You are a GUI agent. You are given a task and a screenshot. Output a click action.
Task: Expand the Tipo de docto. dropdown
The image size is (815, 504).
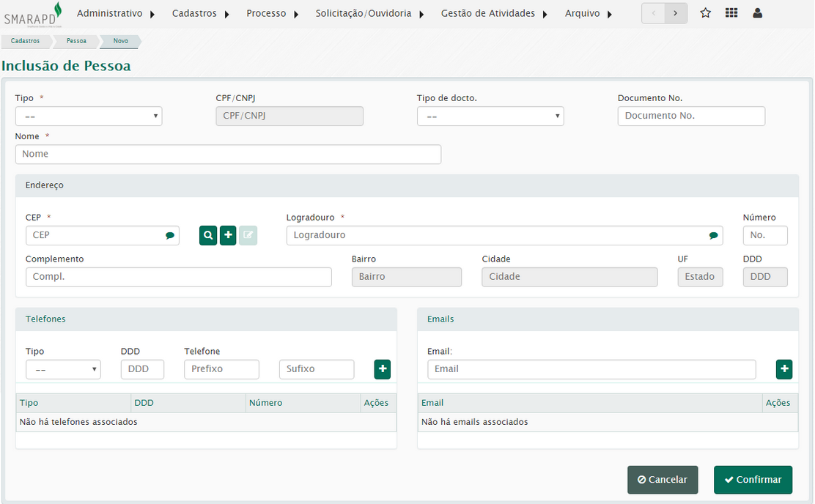pyautogui.click(x=490, y=116)
